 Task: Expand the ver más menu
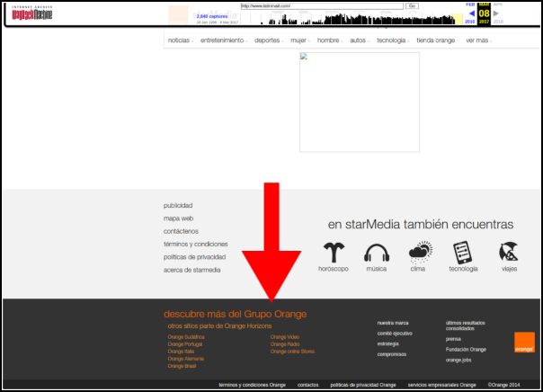point(478,40)
